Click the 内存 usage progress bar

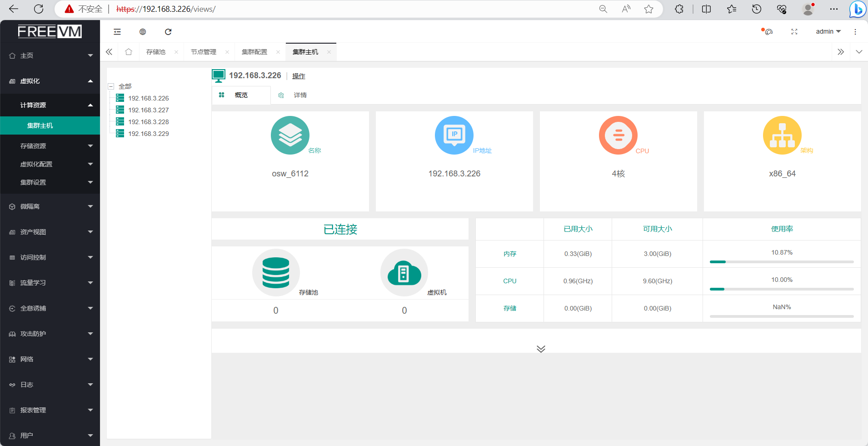[x=782, y=262]
